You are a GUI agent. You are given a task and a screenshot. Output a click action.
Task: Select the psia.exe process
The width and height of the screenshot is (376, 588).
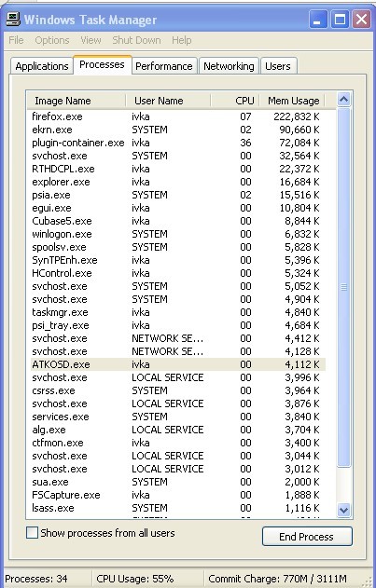(176, 195)
